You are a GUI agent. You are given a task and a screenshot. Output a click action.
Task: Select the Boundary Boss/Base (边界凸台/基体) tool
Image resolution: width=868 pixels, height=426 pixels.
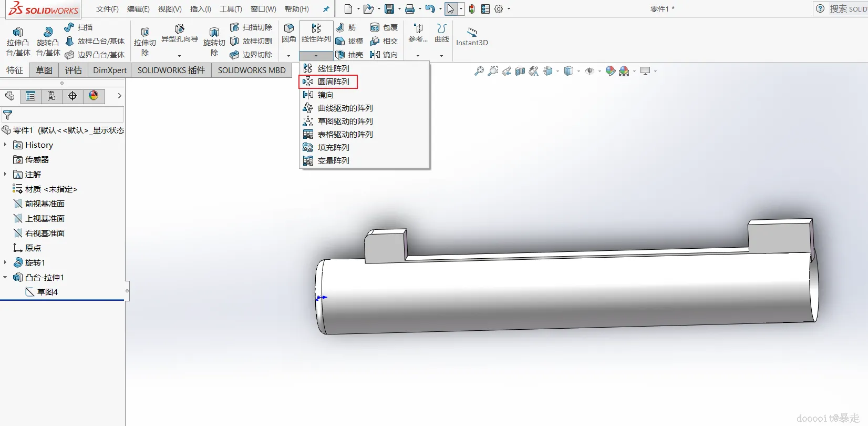tap(95, 55)
